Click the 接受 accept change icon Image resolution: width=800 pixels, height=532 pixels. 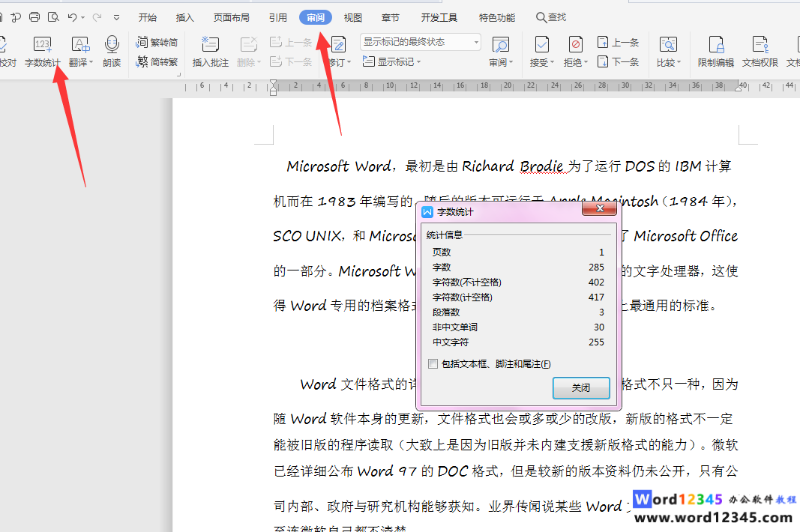(542, 45)
